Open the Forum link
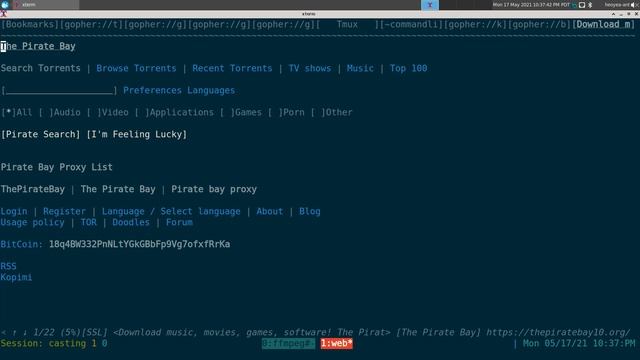 click(179, 222)
